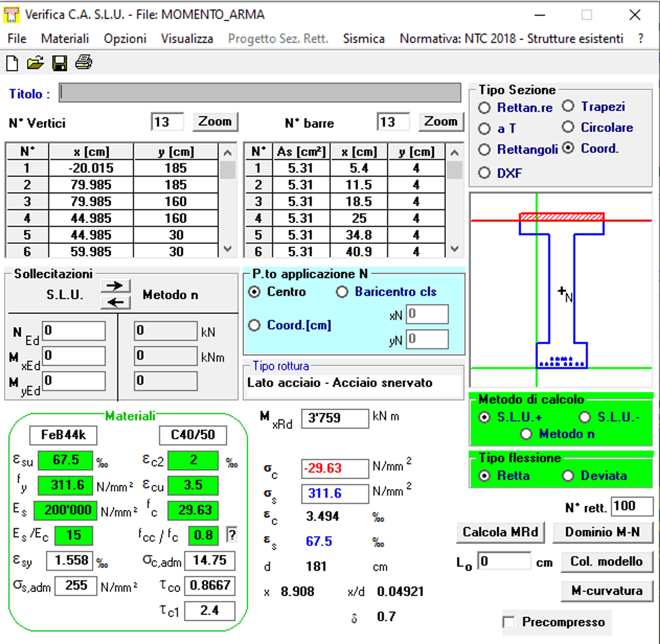This screenshot has width=660, height=644.
Task: Open the ? help menu
Action: click(x=640, y=39)
